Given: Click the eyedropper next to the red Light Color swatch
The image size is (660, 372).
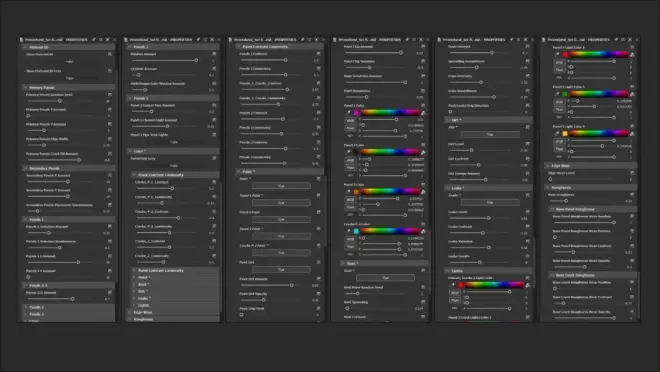Looking at the screenshot, I should point(557,54).
